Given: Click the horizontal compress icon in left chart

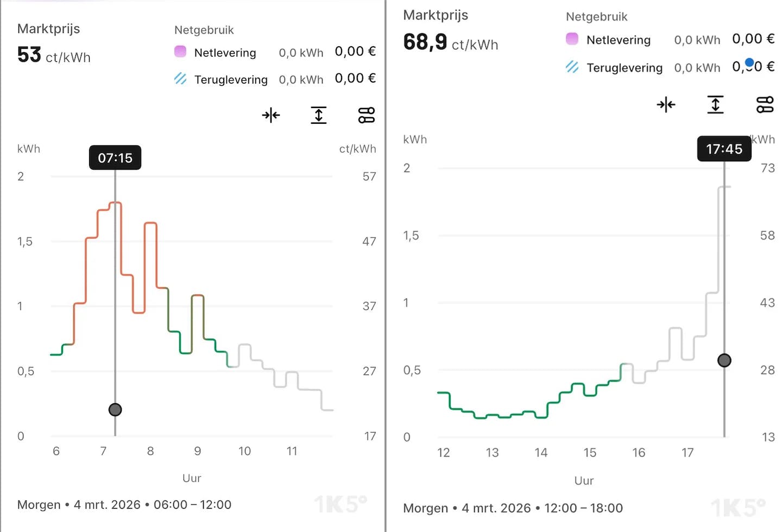Looking at the screenshot, I should (270, 115).
